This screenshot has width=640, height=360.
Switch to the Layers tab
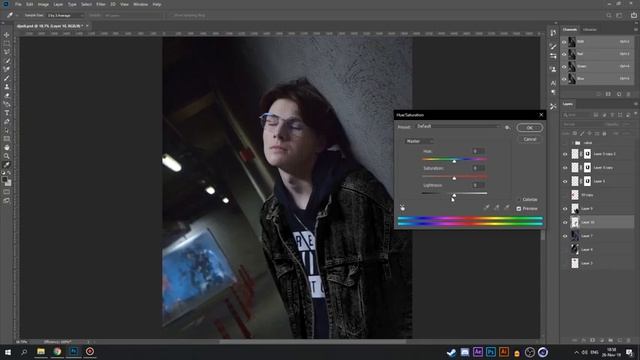568,104
